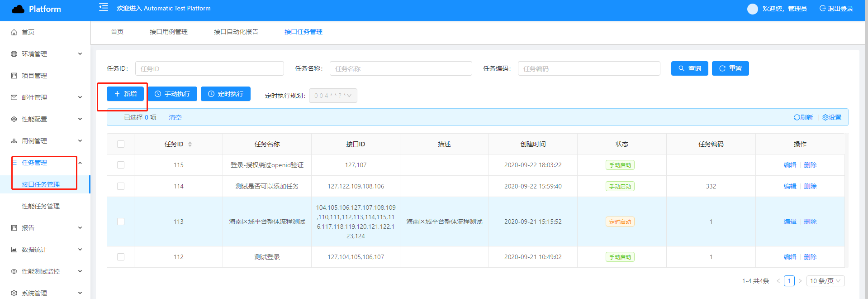Screen dimensions: 868x299
Task: Expand the 系统管理 menu chevron
Action: click(80, 293)
